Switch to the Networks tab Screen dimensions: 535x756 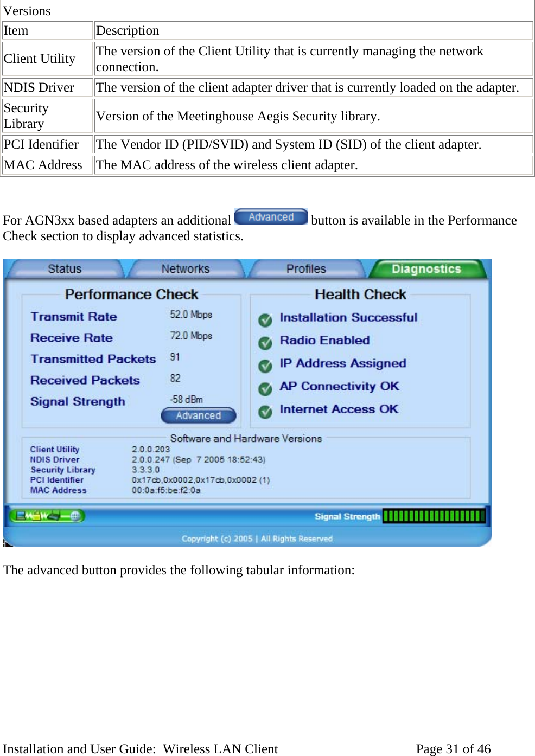click(x=186, y=268)
